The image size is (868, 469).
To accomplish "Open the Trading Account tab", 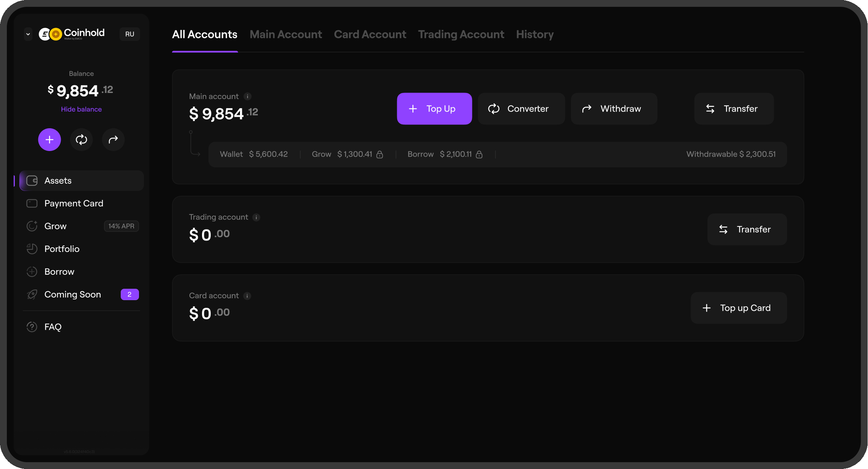I will (461, 35).
